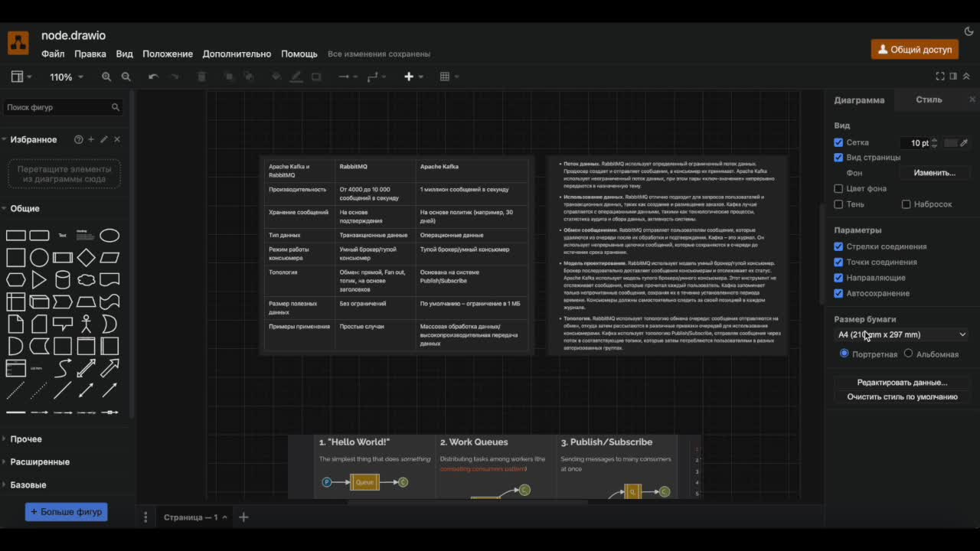Viewport: 980px width, 551px height.
Task: Switch to the Стиль tab
Action: [x=929, y=99]
